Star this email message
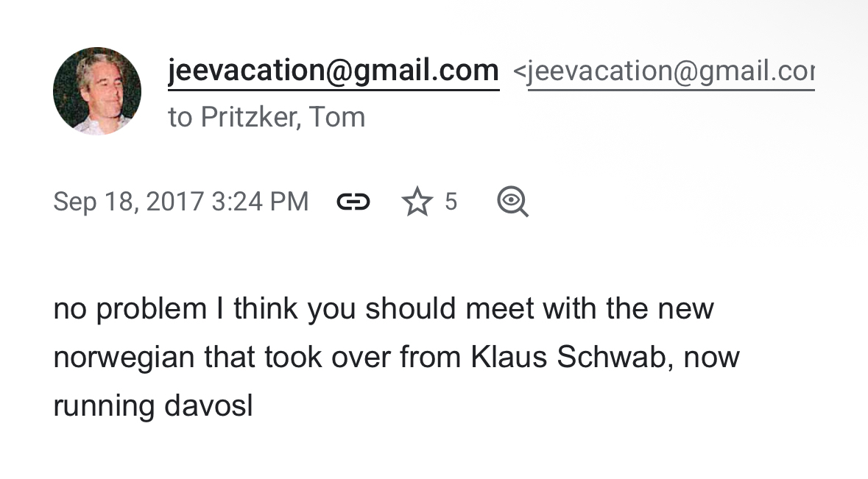Screen dimensions: 868x479 point(417,202)
